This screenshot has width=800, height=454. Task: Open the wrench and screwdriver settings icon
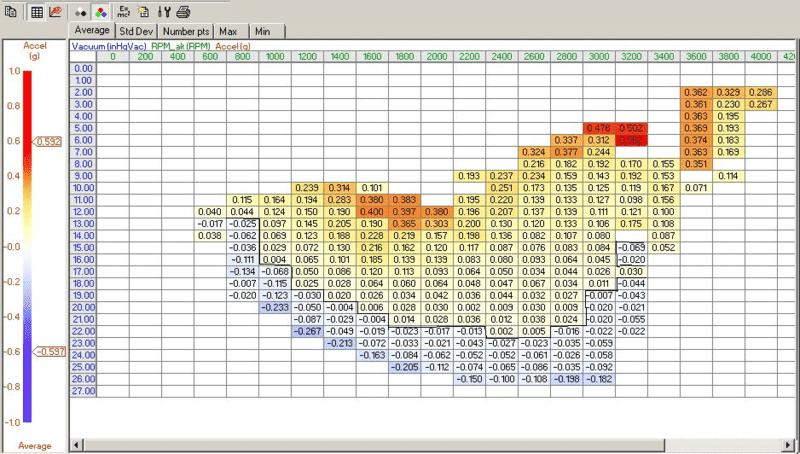[x=164, y=12]
